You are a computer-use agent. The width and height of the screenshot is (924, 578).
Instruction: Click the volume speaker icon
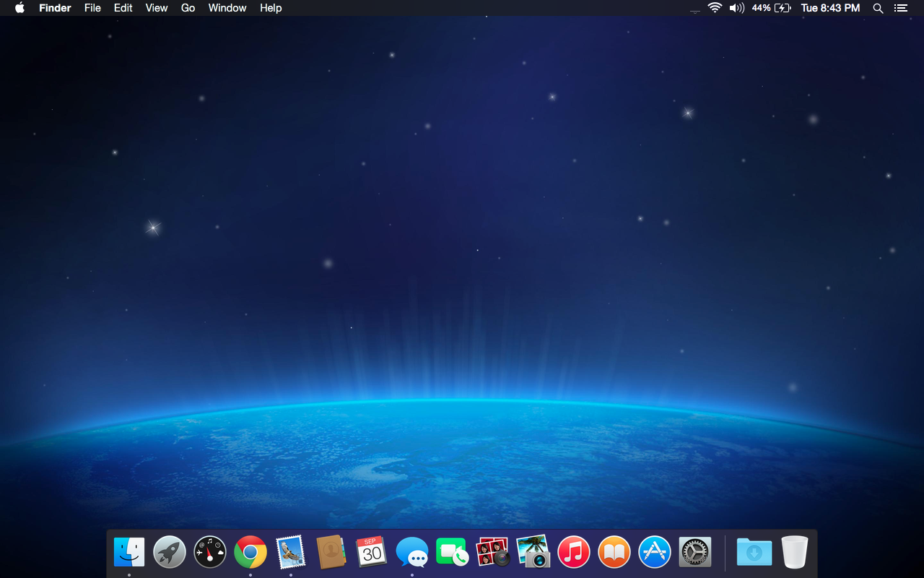tap(737, 8)
